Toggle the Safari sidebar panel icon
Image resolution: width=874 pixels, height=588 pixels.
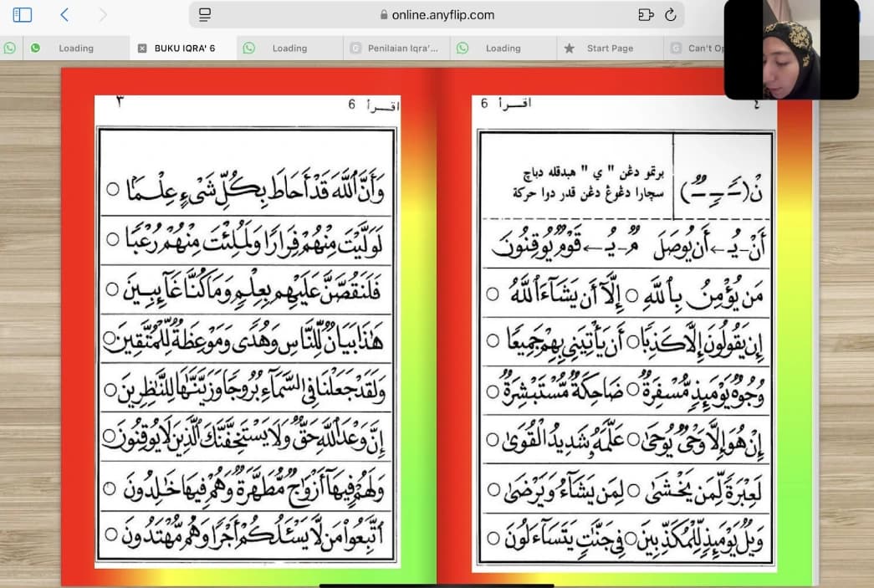[x=23, y=14]
